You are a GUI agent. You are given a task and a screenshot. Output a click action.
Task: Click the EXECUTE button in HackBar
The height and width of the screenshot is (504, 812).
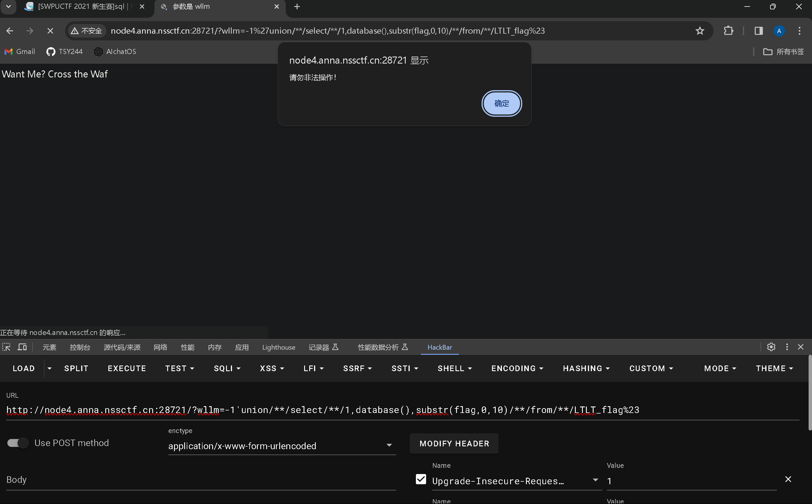pyautogui.click(x=127, y=368)
